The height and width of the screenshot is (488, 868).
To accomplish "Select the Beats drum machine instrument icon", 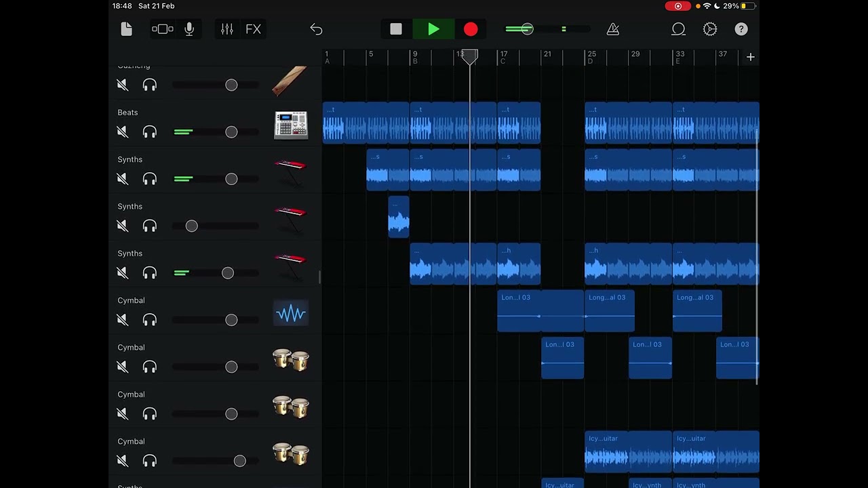I will click(291, 125).
